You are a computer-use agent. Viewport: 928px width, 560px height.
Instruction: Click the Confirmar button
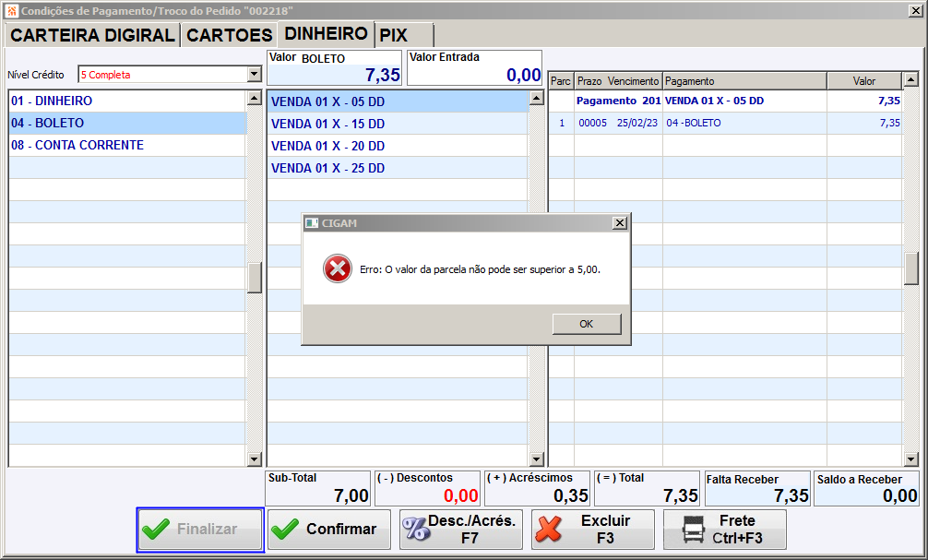click(x=329, y=530)
